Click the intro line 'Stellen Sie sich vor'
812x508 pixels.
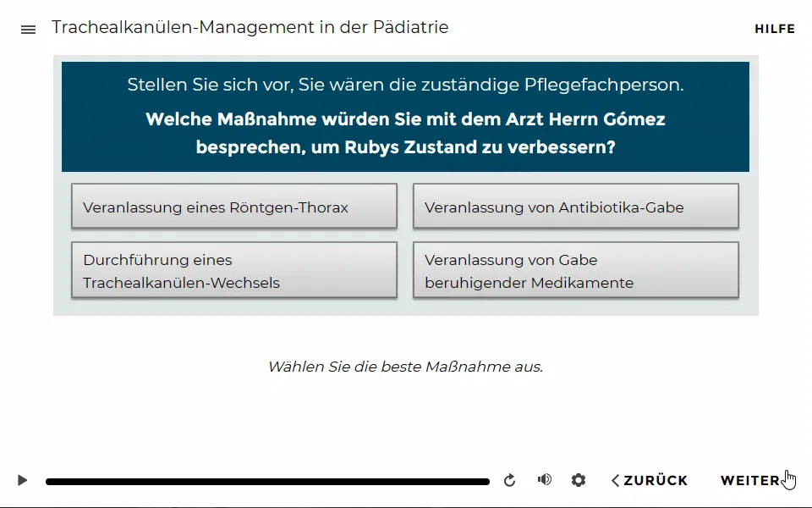point(405,85)
